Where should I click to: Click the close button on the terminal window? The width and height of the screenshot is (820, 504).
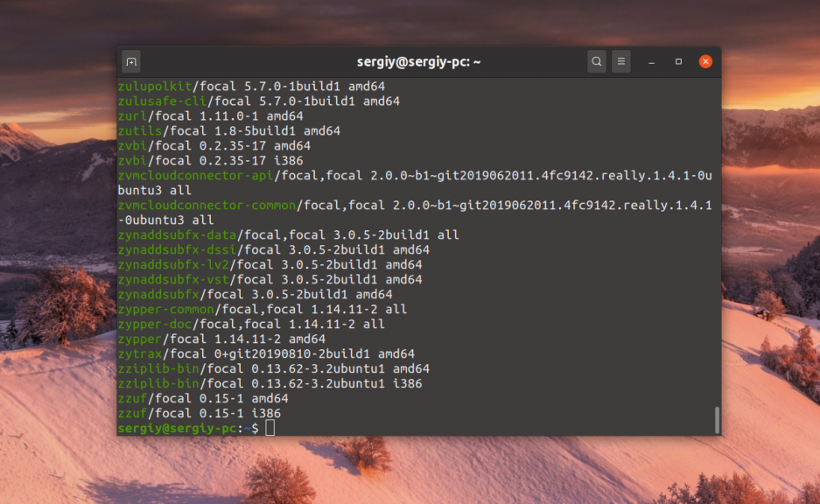(x=705, y=61)
